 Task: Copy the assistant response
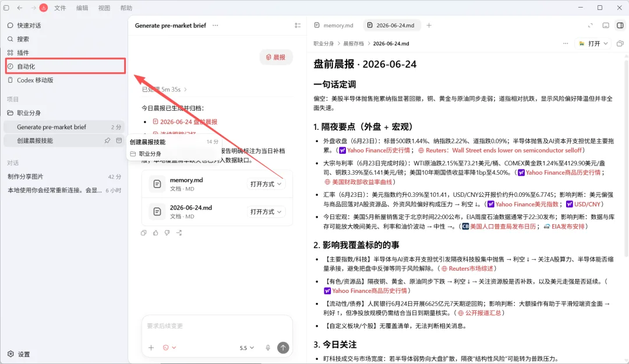click(x=144, y=233)
